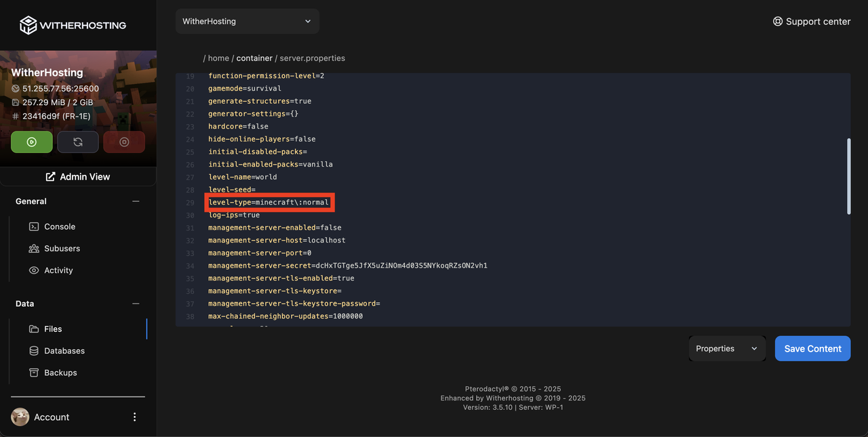Click the hide-online-players=false line
Viewport: 868px width, 437px height.
point(262,140)
